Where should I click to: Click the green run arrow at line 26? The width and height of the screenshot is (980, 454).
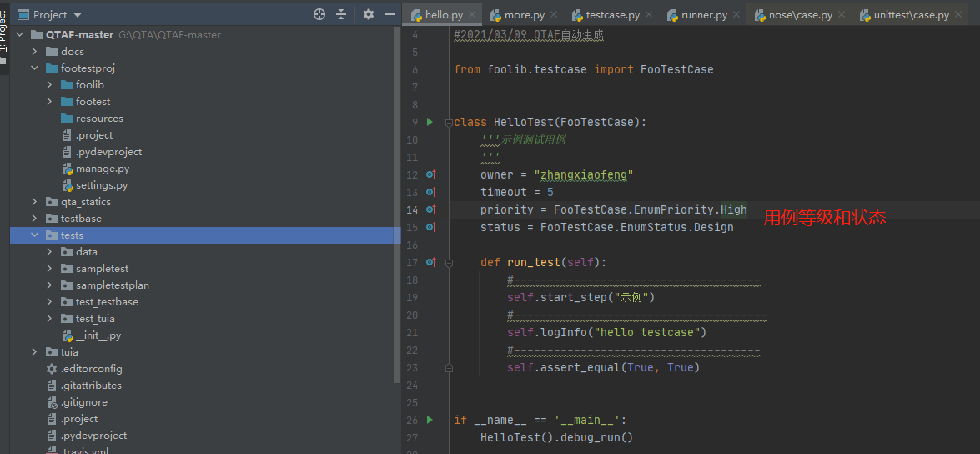pos(430,420)
